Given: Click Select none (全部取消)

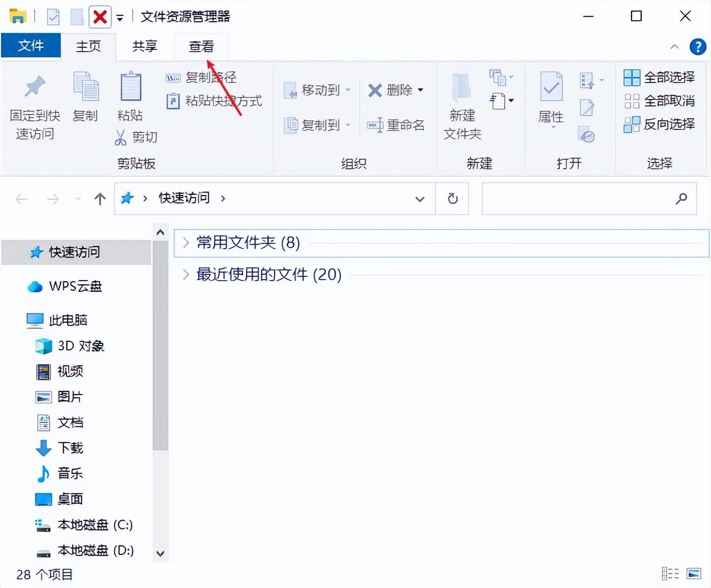Looking at the screenshot, I should [659, 101].
